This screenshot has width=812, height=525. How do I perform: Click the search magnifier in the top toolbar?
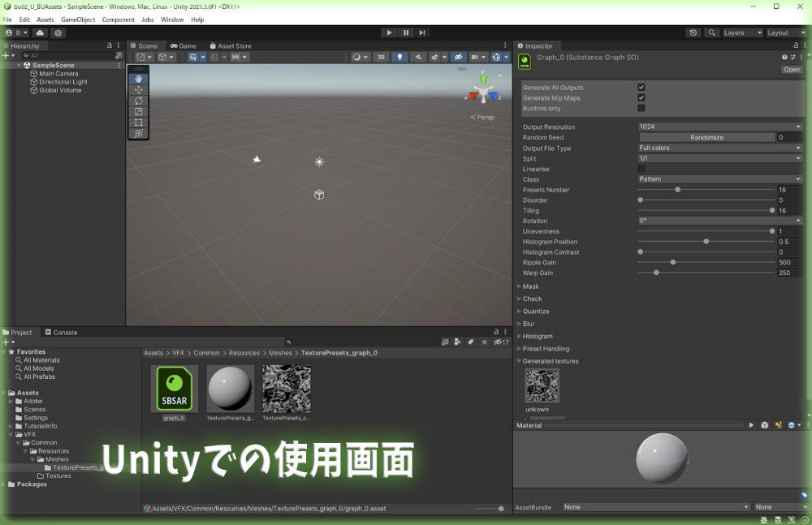coord(711,32)
